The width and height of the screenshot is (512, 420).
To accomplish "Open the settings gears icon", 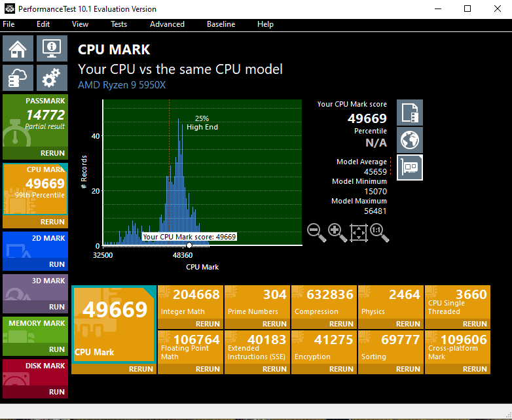I will click(51, 79).
